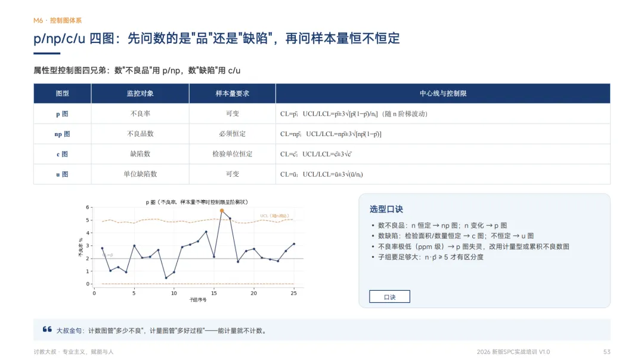The width and height of the screenshot is (644, 363).
Task: Click the footer text 讨教大叔 · 专业主义
Action: coord(73,352)
